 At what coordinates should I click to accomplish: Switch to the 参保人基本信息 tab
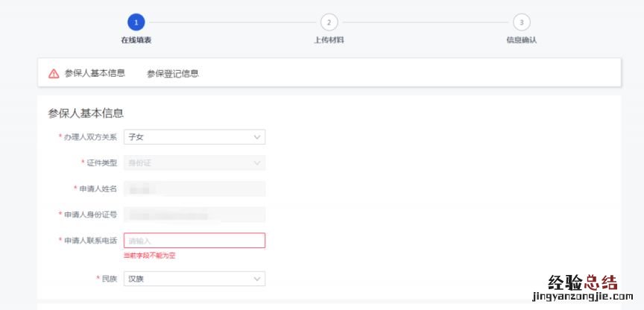pyautogui.click(x=95, y=73)
